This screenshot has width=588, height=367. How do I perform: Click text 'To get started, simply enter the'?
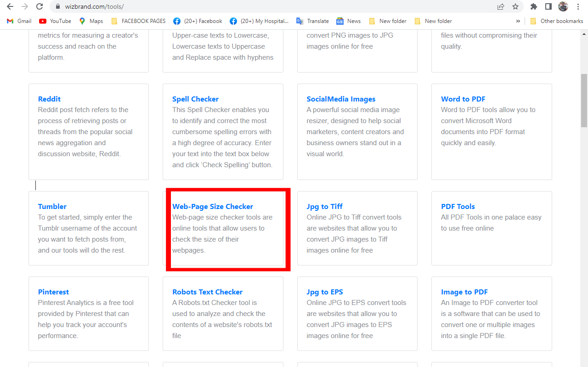85,217
